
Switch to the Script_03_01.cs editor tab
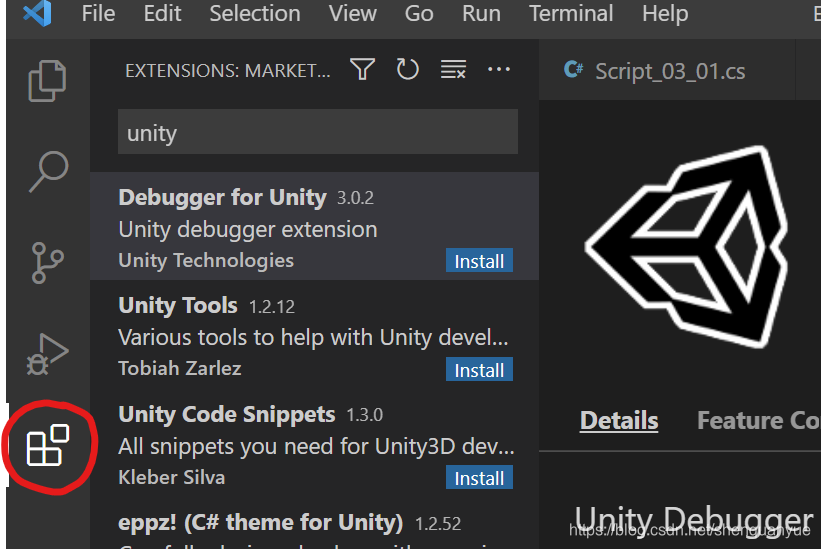[x=667, y=70]
